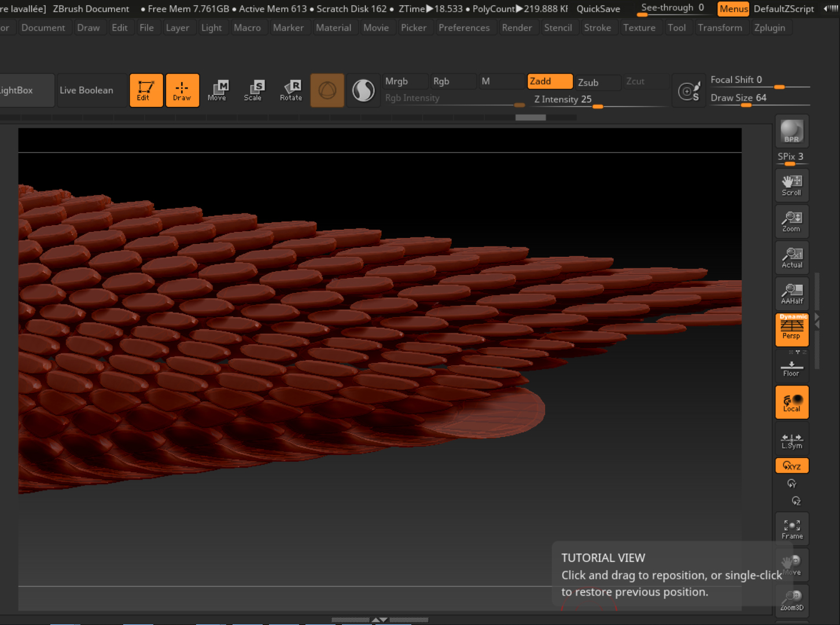Viewport: 840px width, 625px height.
Task: Open the LightBox browser
Action: coord(26,90)
